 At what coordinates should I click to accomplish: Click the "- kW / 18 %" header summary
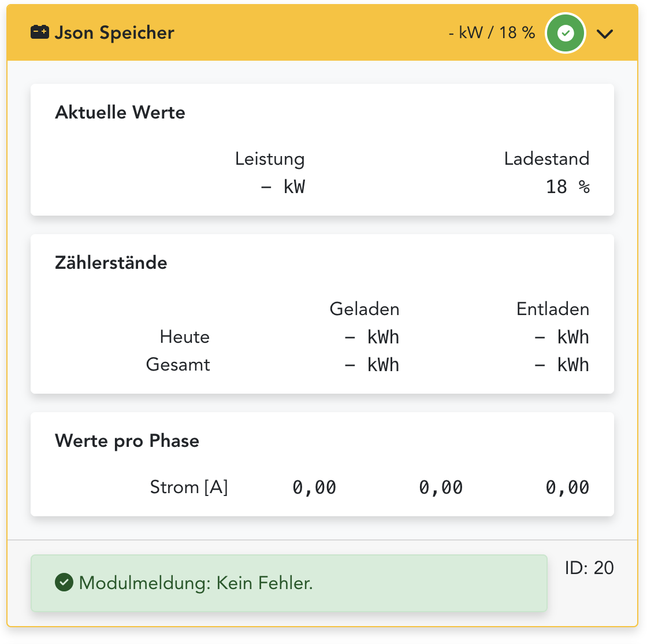point(492,33)
